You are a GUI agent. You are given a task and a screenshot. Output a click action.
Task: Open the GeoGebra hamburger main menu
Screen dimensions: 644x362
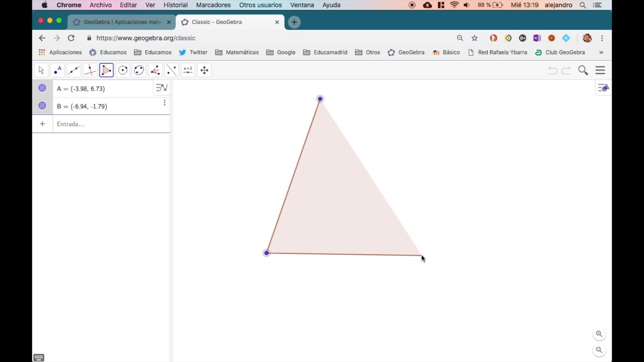click(600, 70)
